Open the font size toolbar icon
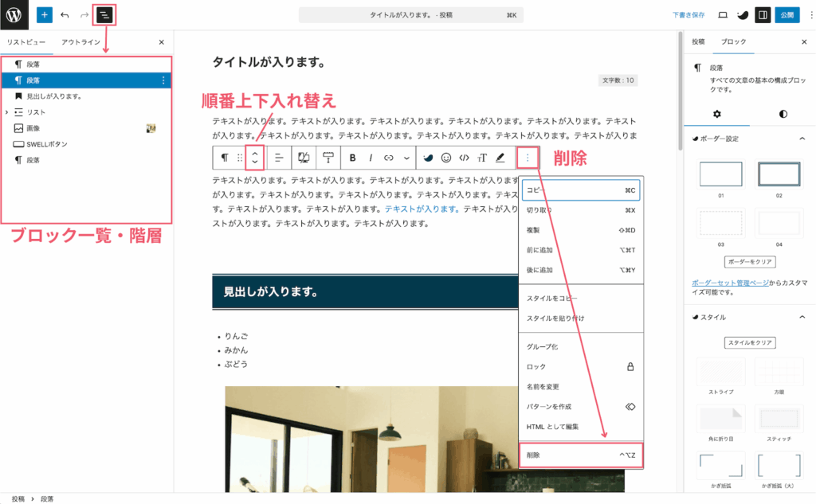This screenshot has height=504, width=816. pos(482,158)
